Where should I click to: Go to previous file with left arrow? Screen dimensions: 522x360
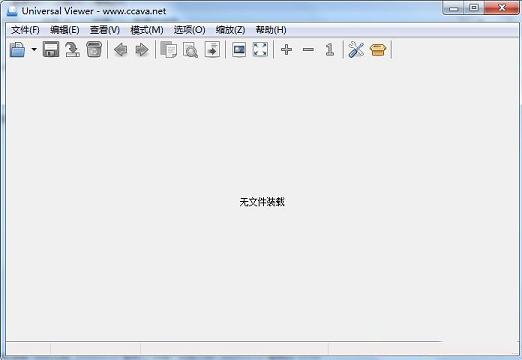pos(121,50)
